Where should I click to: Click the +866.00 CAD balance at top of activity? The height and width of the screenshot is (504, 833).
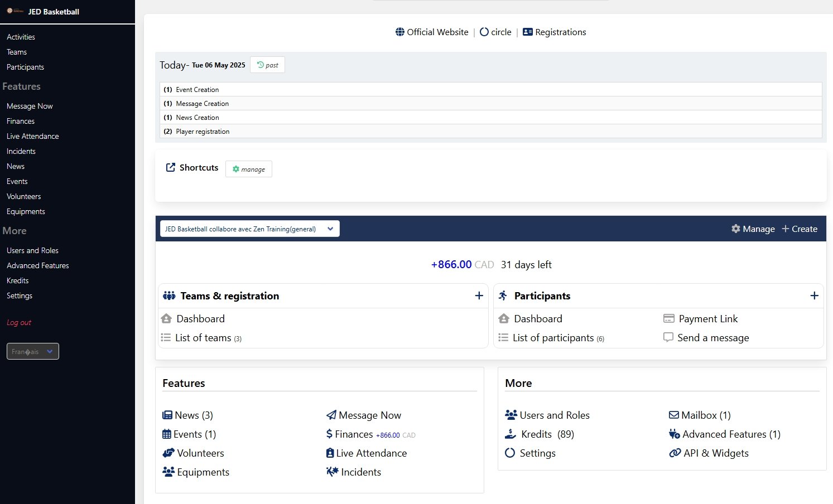(463, 264)
